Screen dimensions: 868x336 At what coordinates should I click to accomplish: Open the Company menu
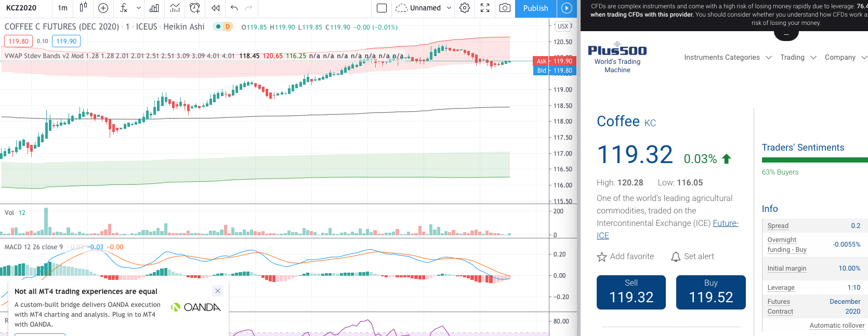tap(840, 57)
